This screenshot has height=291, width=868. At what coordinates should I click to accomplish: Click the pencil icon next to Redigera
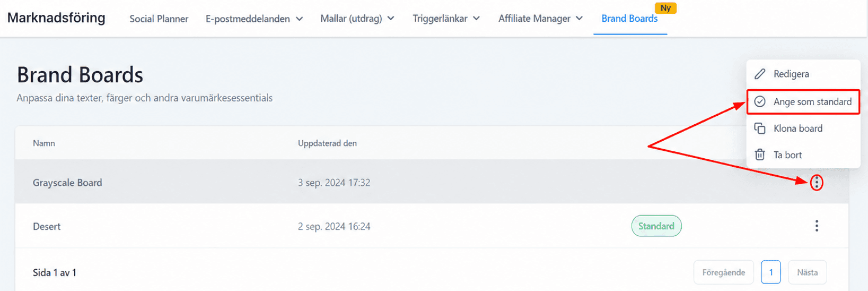[760, 74]
